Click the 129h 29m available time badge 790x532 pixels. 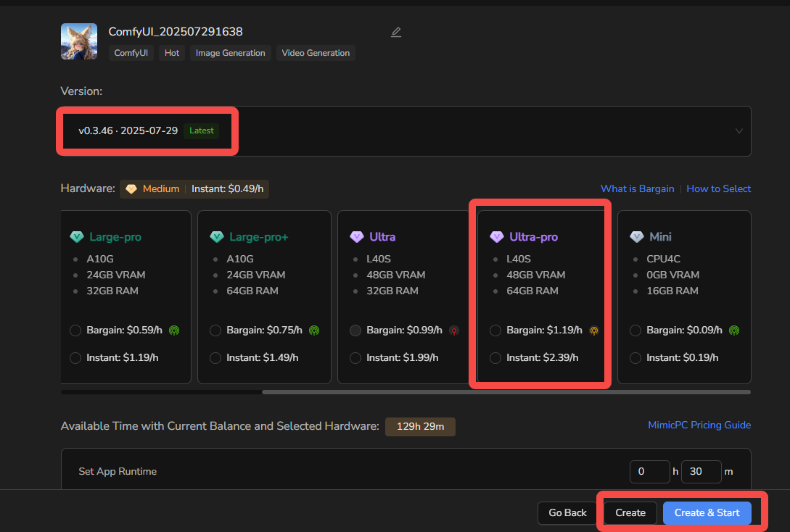(420, 427)
